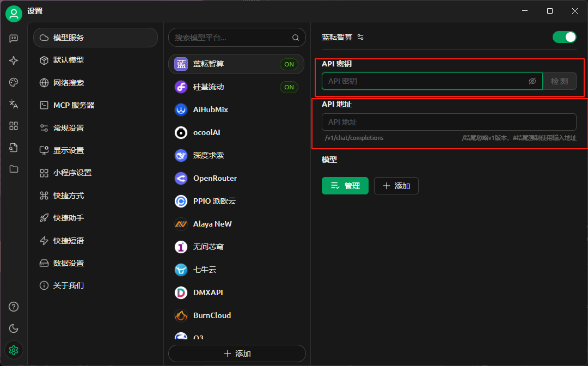This screenshot has width=588, height=366.
Task: Click the green 管理 models button
Action: point(345,186)
